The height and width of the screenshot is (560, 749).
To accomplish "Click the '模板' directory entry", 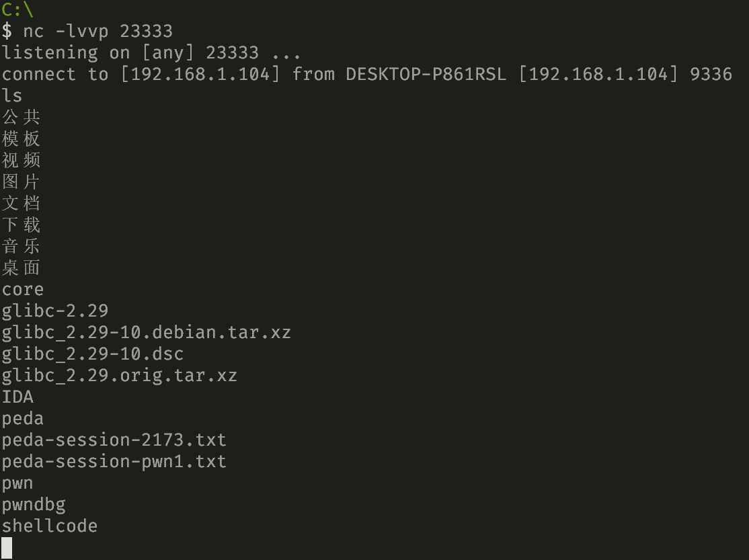I will pyautogui.click(x=21, y=138).
